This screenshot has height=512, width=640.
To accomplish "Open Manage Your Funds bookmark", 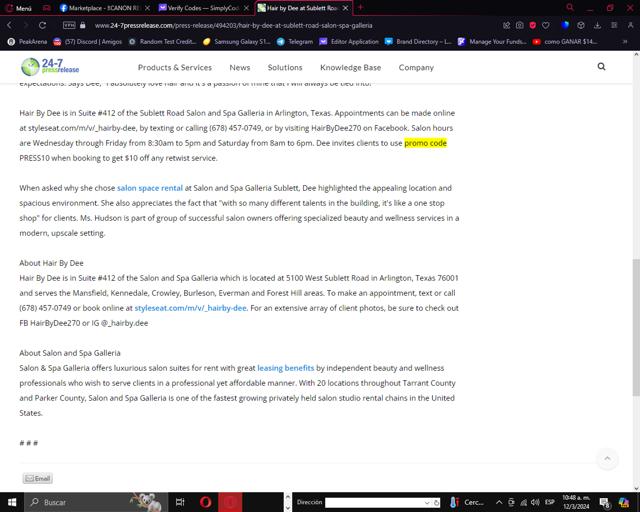I will pos(492,42).
